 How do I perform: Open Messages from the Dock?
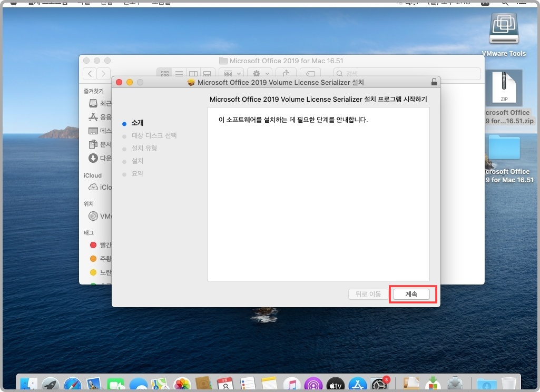tap(138, 384)
